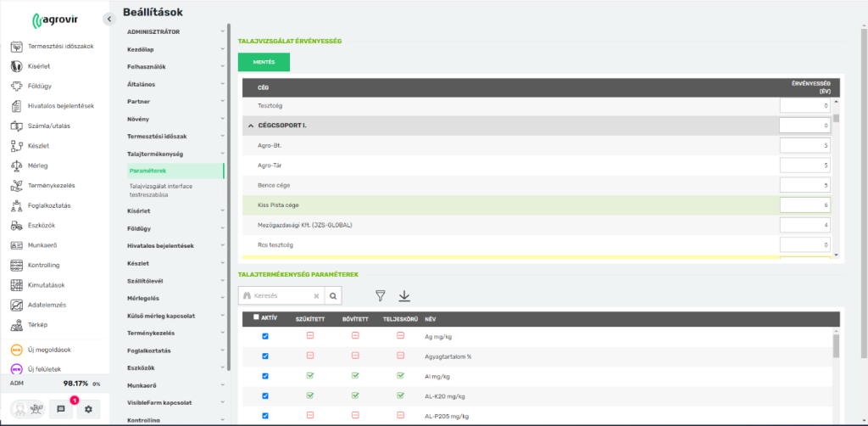
Task: Open Új megoldások link in sidebar
Action: coord(47,349)
